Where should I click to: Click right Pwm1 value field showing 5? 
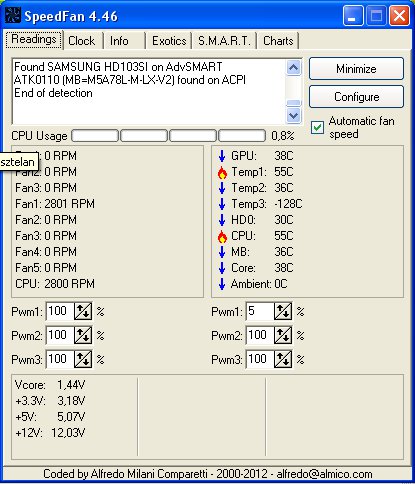point(260,311)
